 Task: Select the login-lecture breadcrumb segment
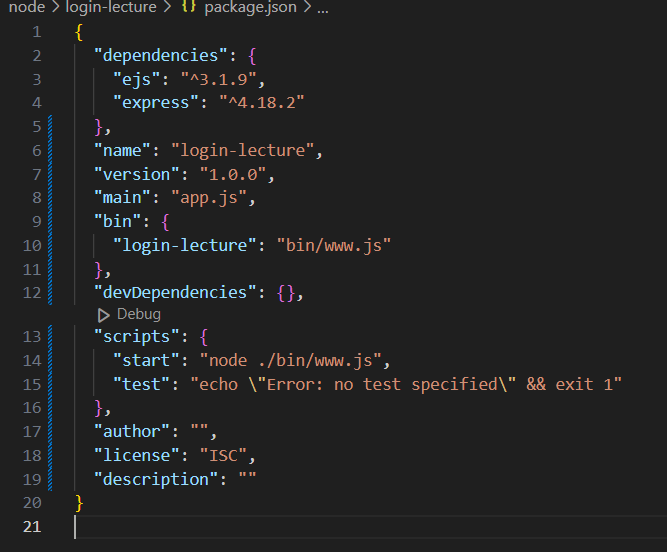pos(111,7)
